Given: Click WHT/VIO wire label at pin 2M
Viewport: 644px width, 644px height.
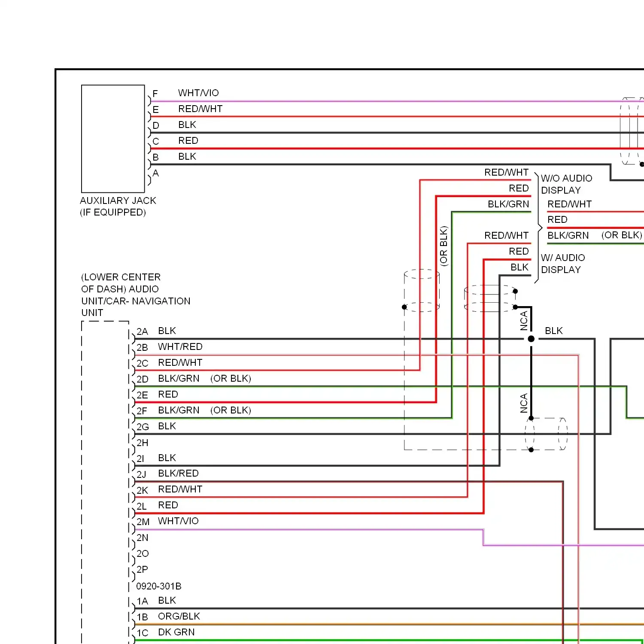Looking at the screenshot, I should (178, 521).
